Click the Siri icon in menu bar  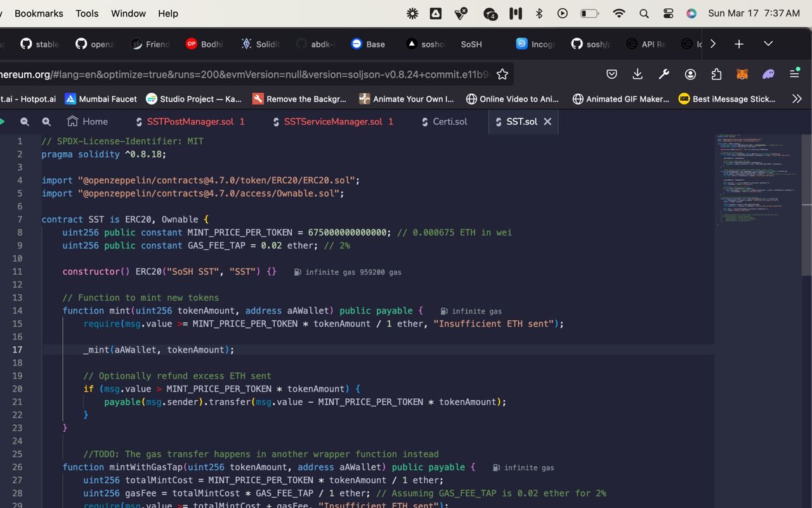point(691,13)
